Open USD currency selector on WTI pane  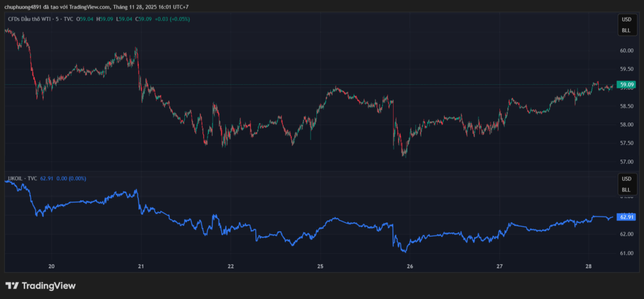[x=626, y=20]
